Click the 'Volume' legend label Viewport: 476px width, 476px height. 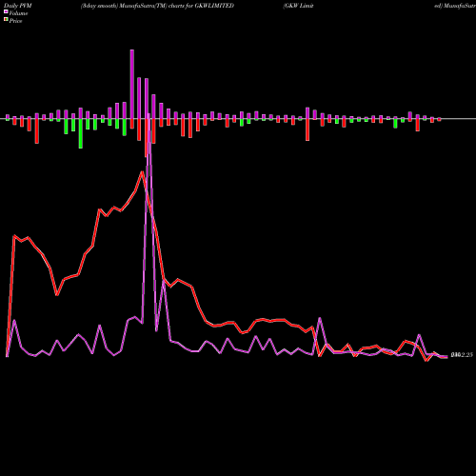18,13
